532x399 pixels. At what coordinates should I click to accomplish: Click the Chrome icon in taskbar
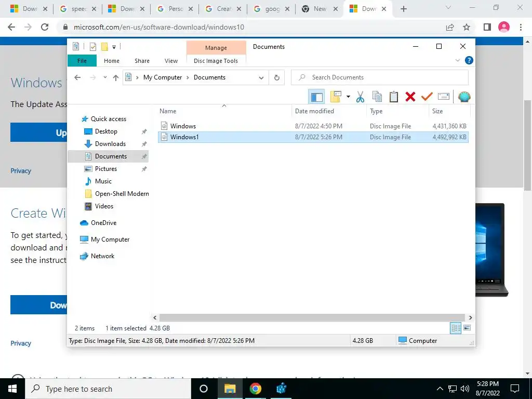[x=255, y=389]
